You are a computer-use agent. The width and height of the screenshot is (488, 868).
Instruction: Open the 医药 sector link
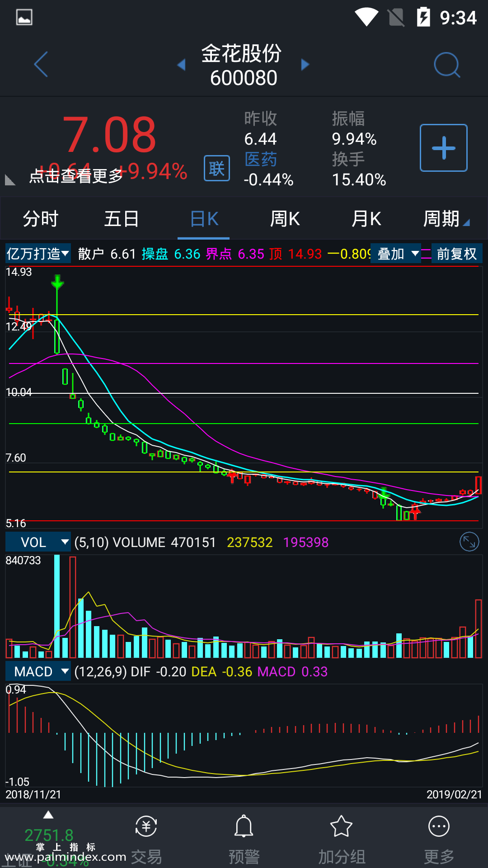pos(261,160)
